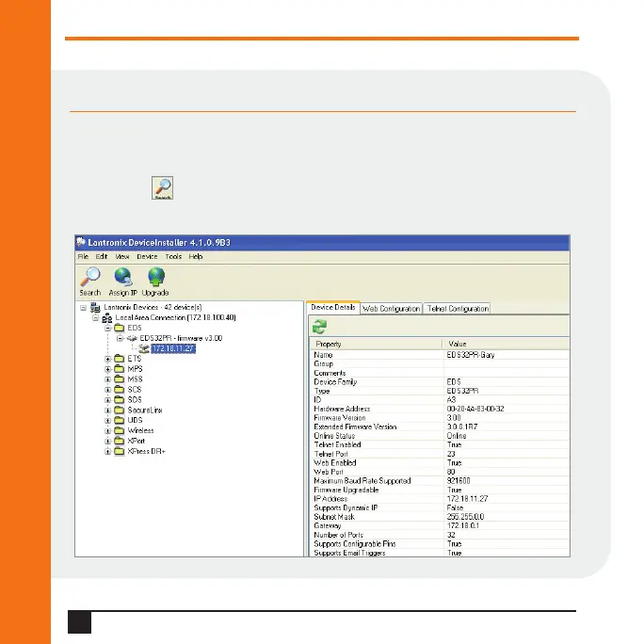
Task: Open the Edit menu
Action: pyautogui.click(x=102, y=257)
